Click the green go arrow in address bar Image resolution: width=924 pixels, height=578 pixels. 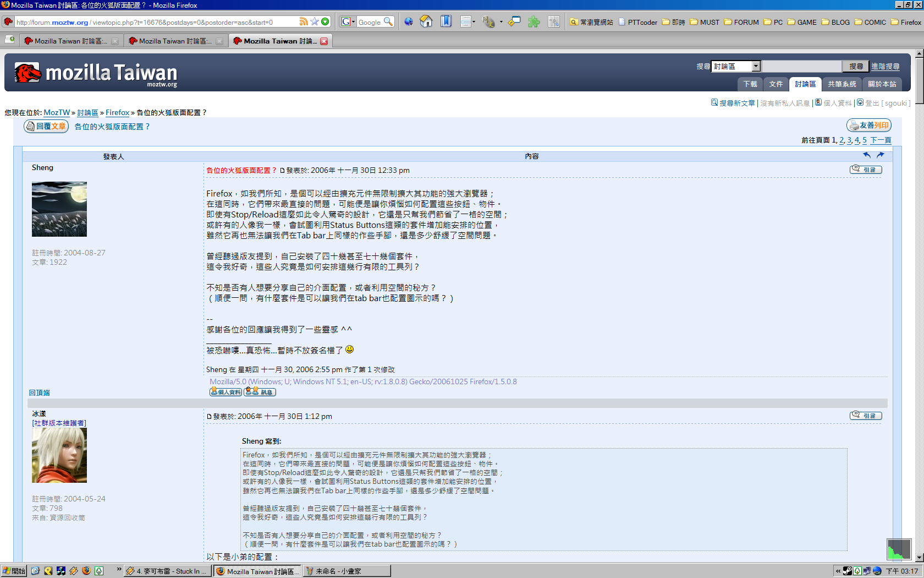click(x=325, y=22)
